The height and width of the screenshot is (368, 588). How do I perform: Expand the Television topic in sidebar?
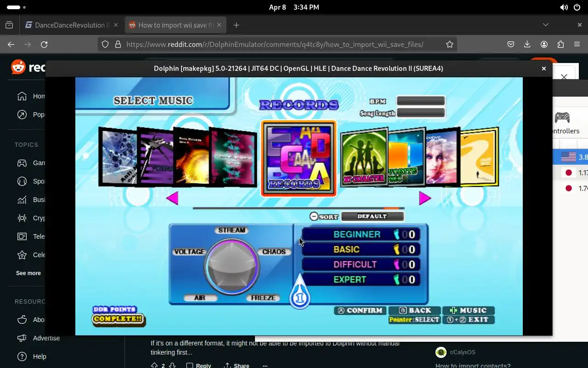pyautogui.click(x=31, y=236)
